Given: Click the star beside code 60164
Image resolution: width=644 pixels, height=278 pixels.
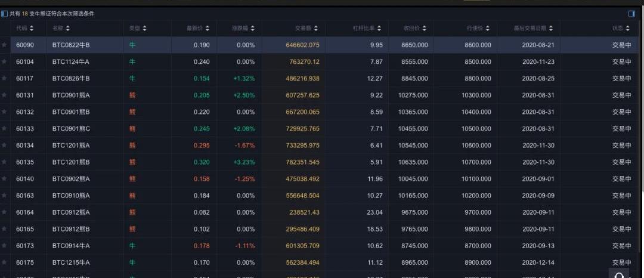Looking at the screenshot, I should (5, 212).
